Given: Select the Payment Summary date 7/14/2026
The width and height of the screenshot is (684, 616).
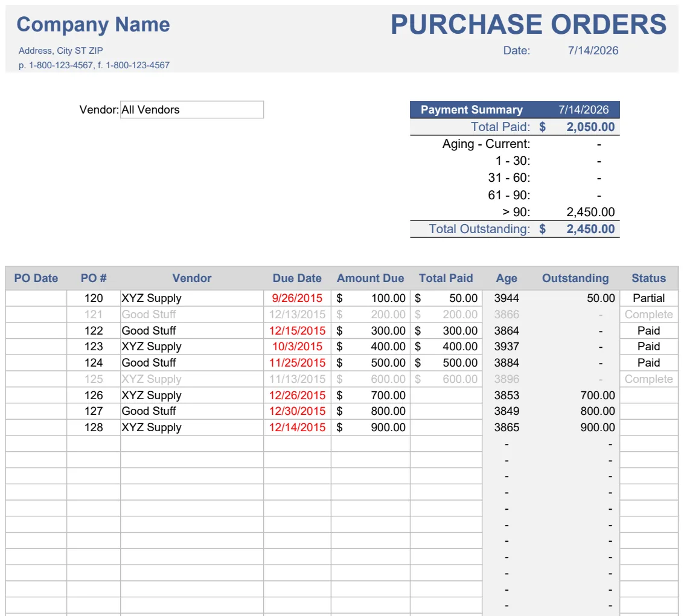Looking at the screenshot, I should (583, 109).
